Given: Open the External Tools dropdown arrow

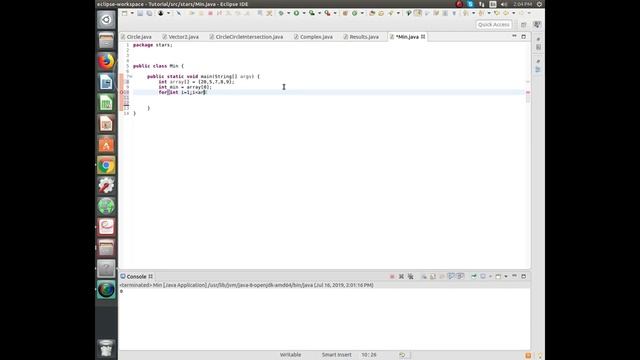Looking at the screenshot, I should point(335,13).
